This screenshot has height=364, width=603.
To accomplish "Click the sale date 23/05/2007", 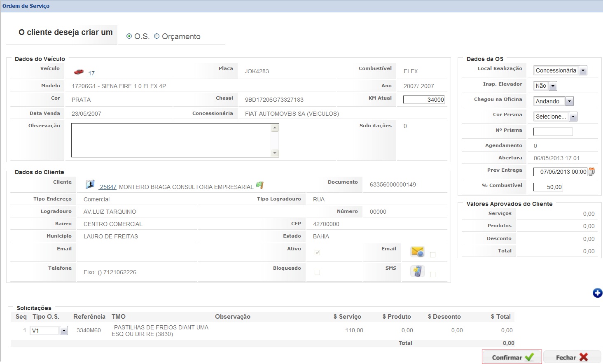I will (86, 114).
